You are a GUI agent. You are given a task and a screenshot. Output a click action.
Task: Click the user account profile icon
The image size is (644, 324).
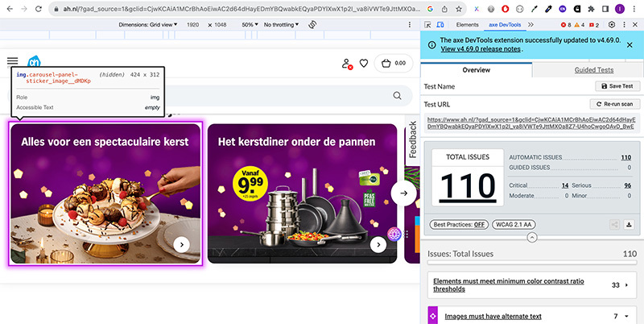click(x=347, y=64)
